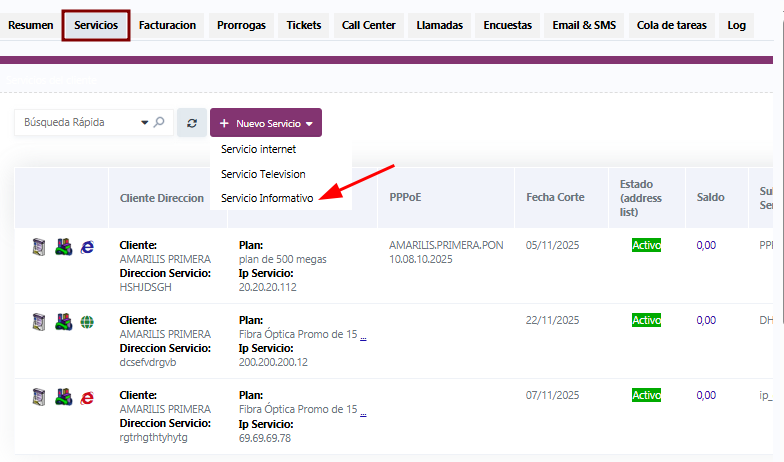Select Servicio Informativo from the menu
This screenshot has height=462, width=784.
pyautogui.click(x=267, y=198)
